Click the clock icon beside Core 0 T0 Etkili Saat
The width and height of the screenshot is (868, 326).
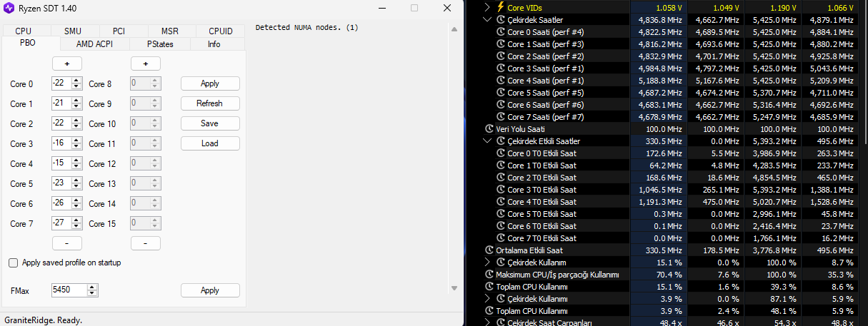click(x=500, y=153)
